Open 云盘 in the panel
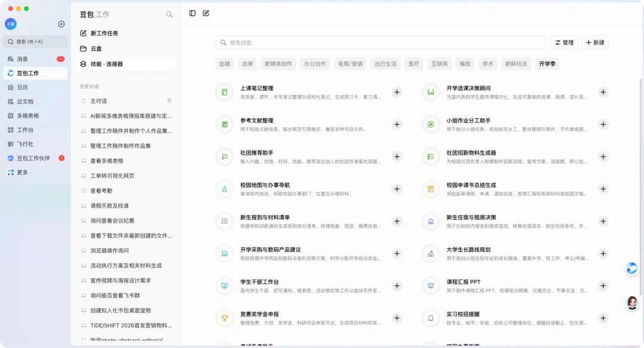 click(x=126, y=48)
